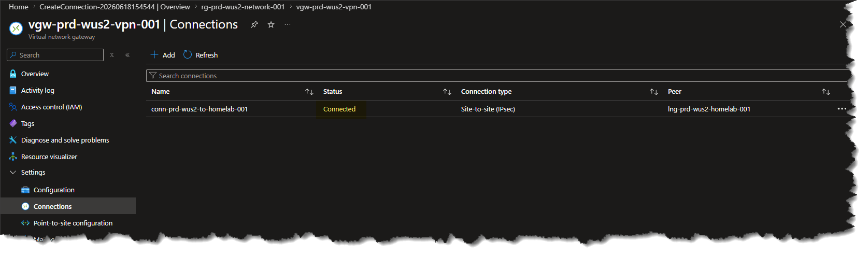Open CreateConnection-20260618154544 Overview breadcrumb
This screenshot has height=255, width=868.
pos(115,7)
